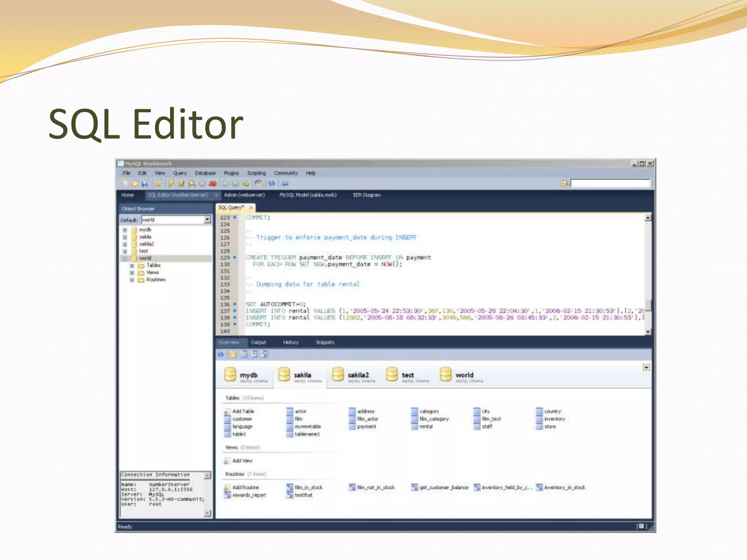Viewport: 747px width, 560px height.
Task: Open the File menu
Action: click(126, 173)
